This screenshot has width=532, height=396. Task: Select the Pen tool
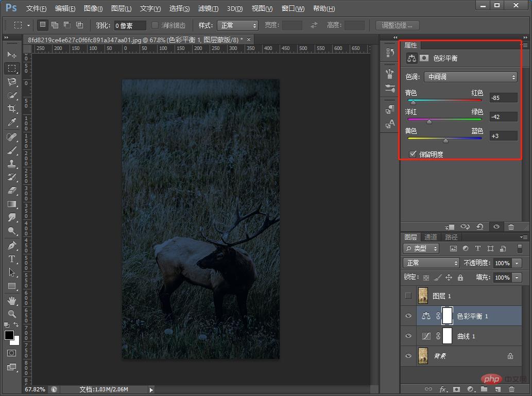pyautogui.click(x=12, y=245)
